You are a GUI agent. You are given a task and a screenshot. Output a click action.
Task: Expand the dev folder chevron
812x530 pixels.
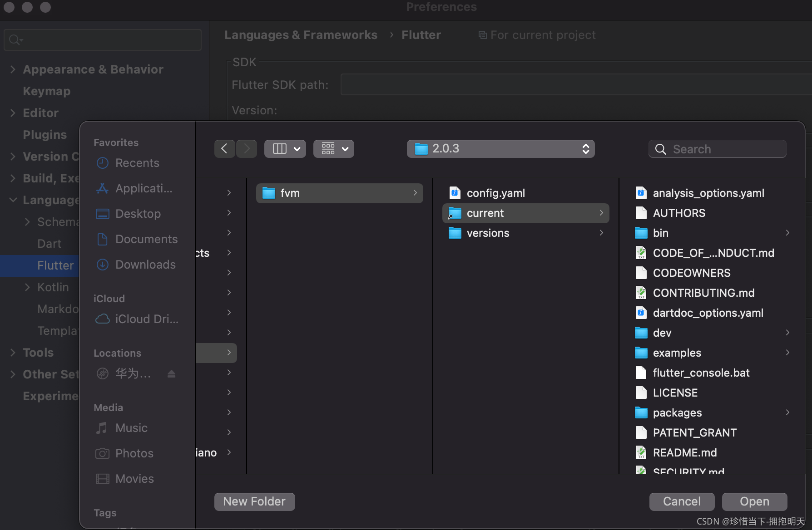(787, 333)
